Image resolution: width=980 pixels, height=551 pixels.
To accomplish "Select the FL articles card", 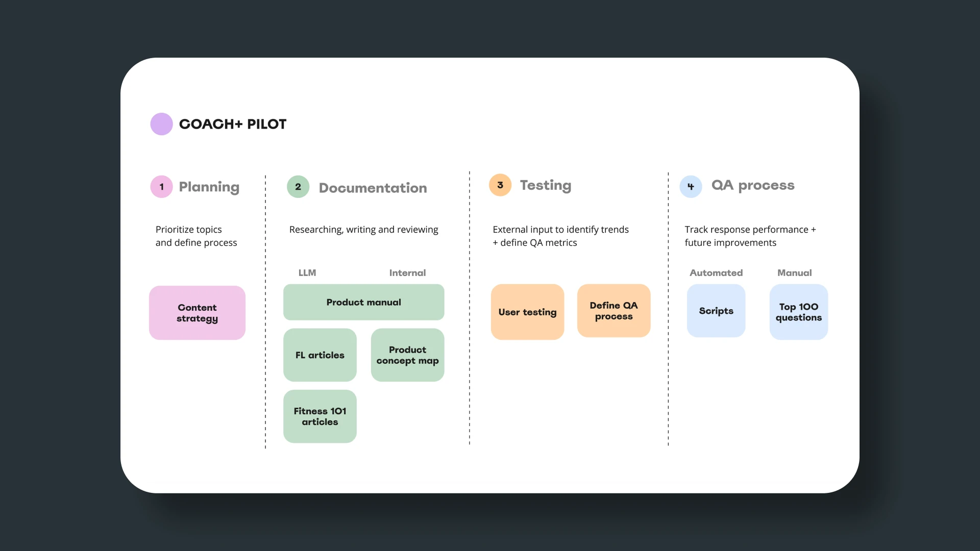I will [x=320, y=355].
